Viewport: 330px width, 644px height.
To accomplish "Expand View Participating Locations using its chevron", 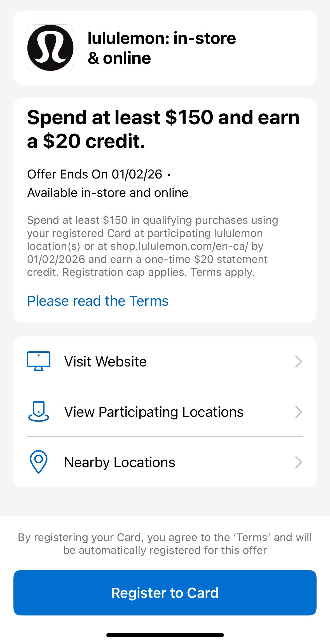I will pyautogui.click(x=298, y=412).
